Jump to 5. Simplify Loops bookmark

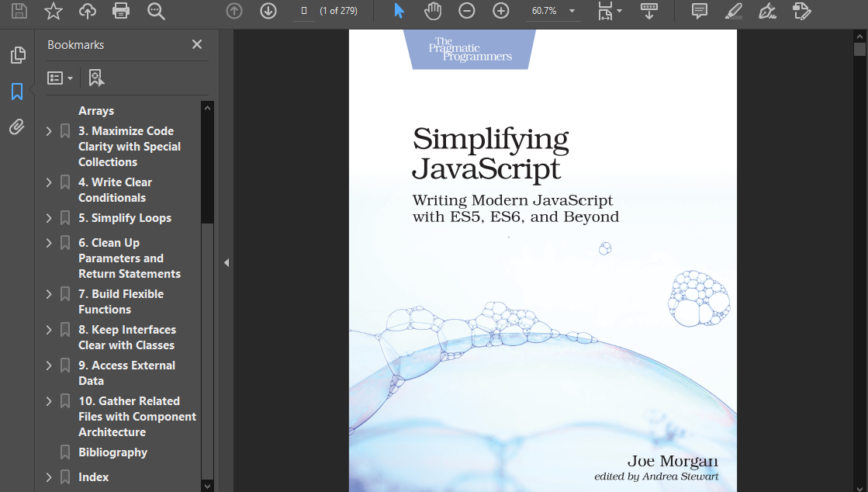coord(125,218)
